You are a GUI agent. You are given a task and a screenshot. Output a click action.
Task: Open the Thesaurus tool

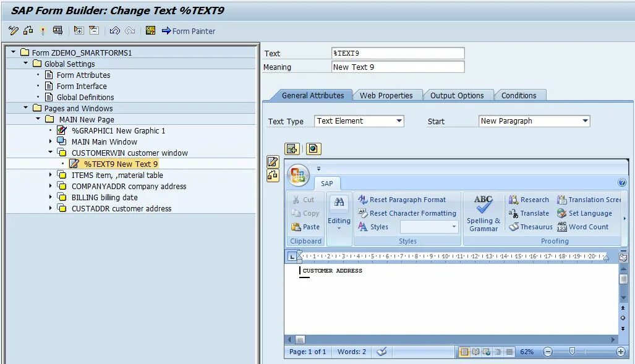click(531, 227)
